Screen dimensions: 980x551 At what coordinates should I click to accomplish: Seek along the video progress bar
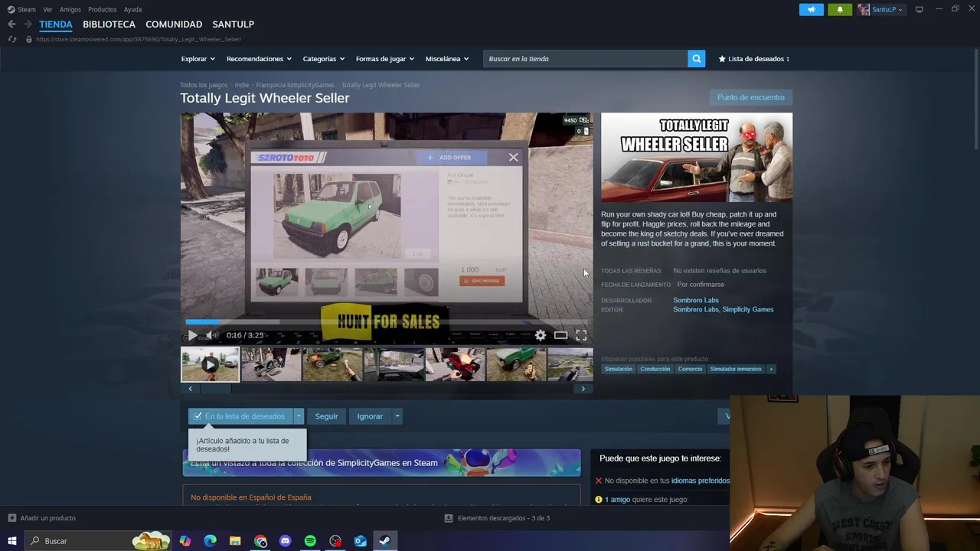(387, 322)
